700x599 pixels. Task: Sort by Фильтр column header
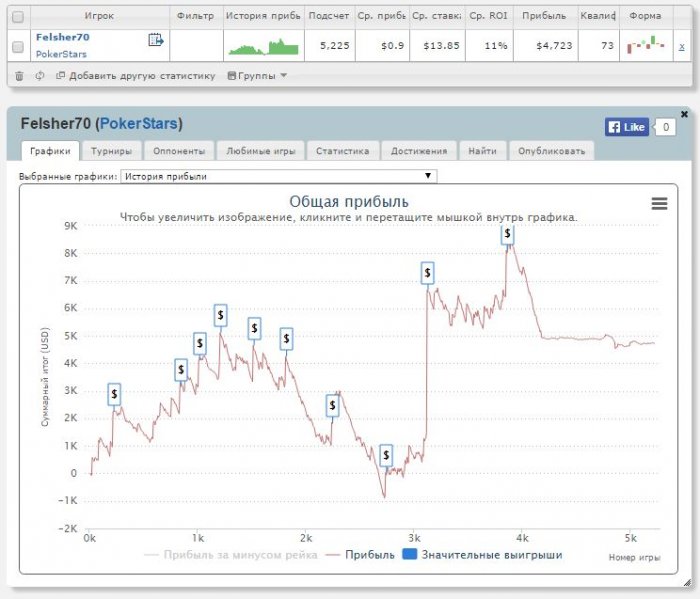196,16
